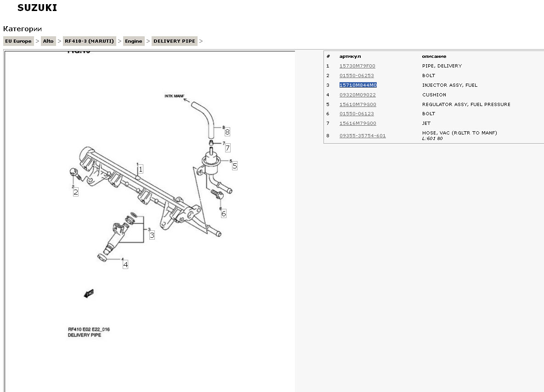Click the JET description text

(426, 123)
